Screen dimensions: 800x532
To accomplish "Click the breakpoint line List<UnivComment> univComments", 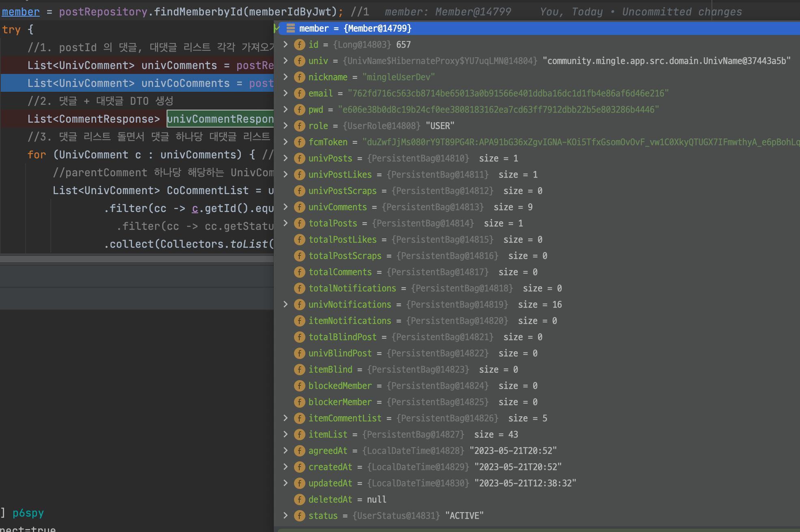I will point(137,65).
